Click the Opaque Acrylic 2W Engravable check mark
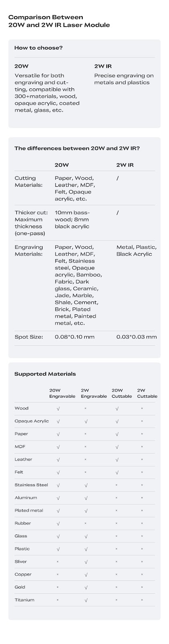The height and width of the screenshot is (644, 169). tap(86, 421)
